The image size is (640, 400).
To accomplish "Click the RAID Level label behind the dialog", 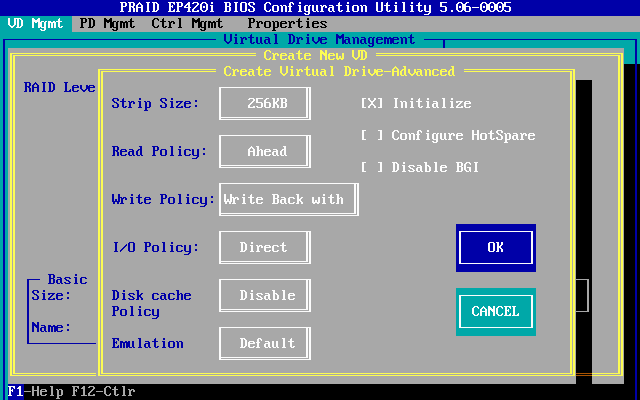I will (60, 87).
